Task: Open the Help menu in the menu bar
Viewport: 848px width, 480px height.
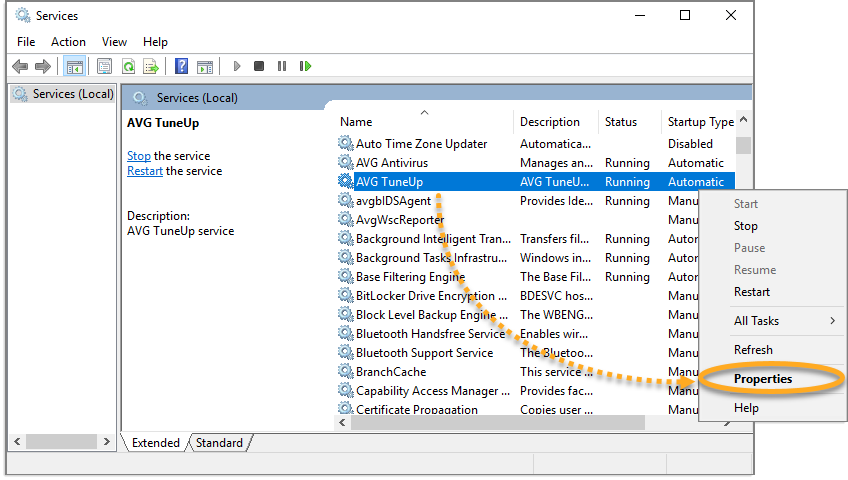Action: [155, 42]
